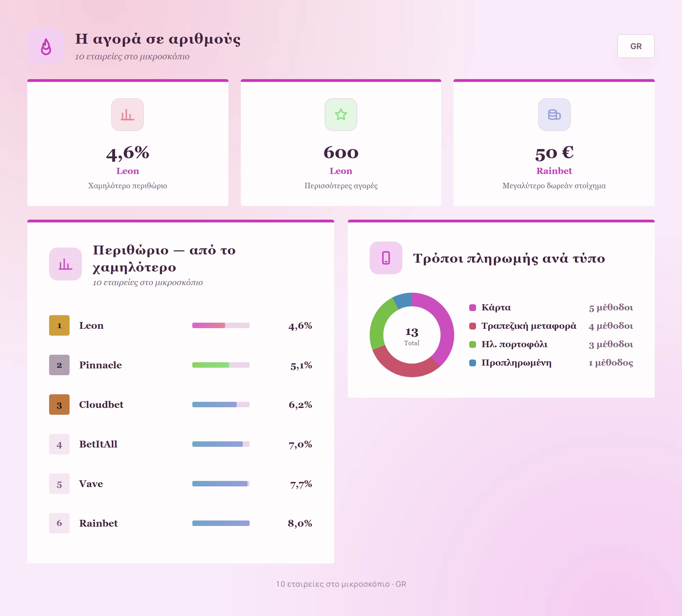The image size is (682, 616).
Task: Click the phone icon beside Τρόποι πληρωμής
Action: click(x=386, y=258)
